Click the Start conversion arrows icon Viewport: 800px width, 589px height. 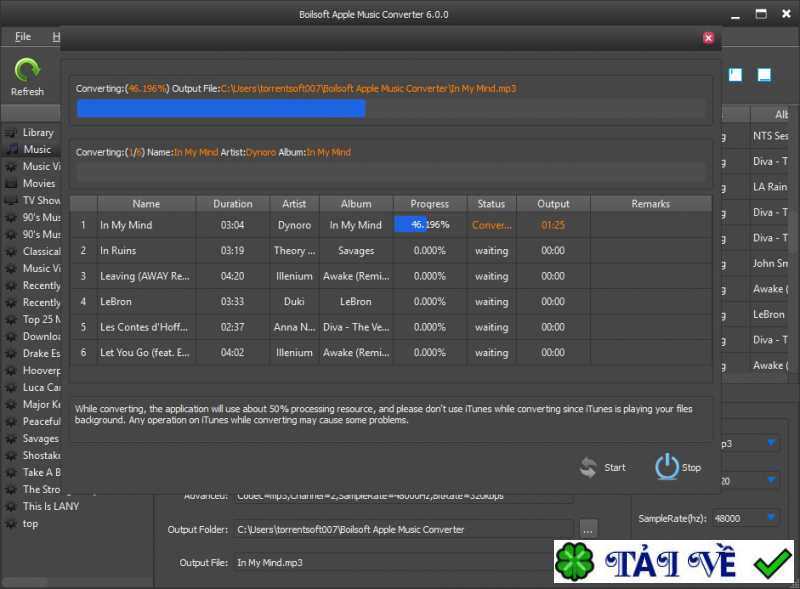(589, 467)
